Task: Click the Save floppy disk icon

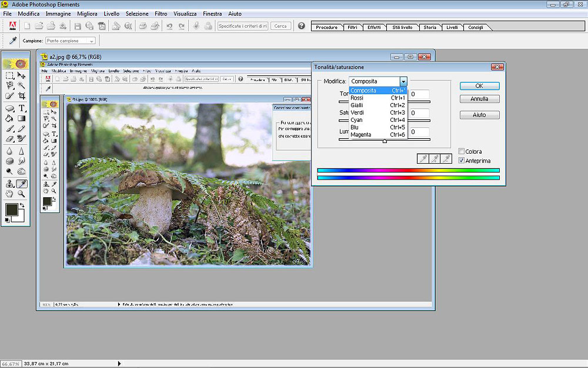Action: pos(78,26)
